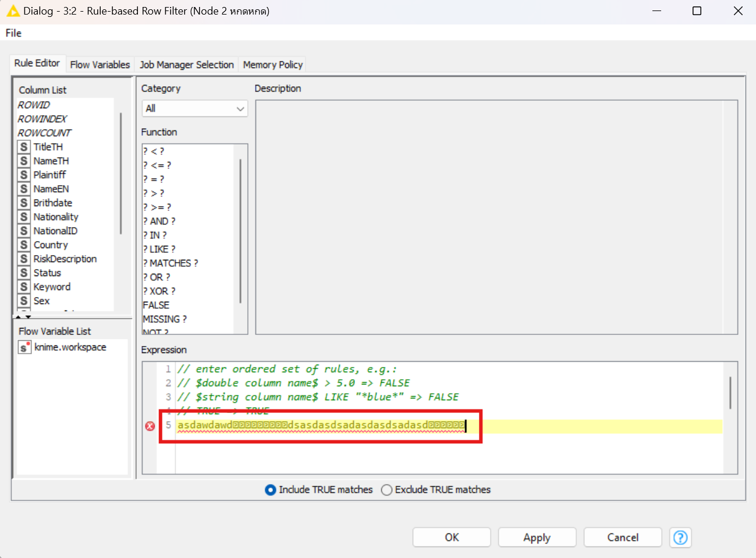Select Include TRUE matches radio button
756x558 pixels.
pos(270,490)
